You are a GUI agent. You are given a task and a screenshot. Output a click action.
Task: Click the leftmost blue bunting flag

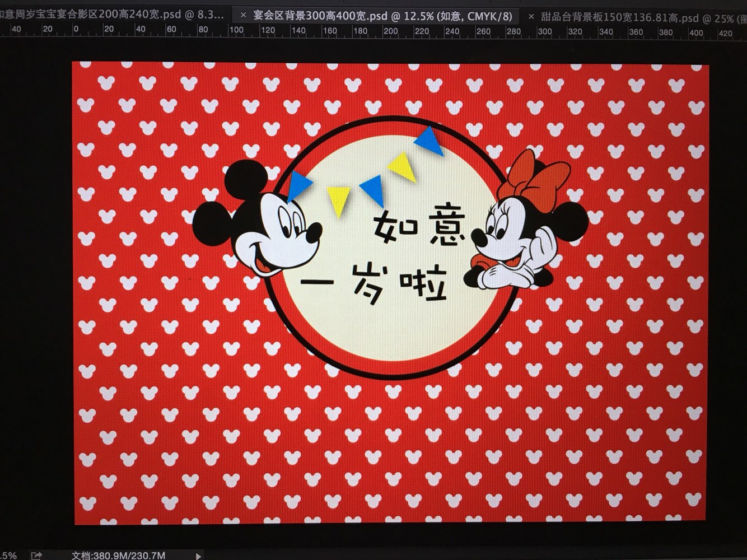[x=298, y=185]
